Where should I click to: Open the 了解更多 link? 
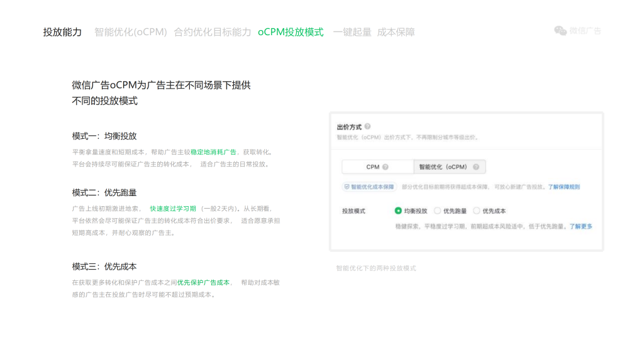click(x=580, y=226)
